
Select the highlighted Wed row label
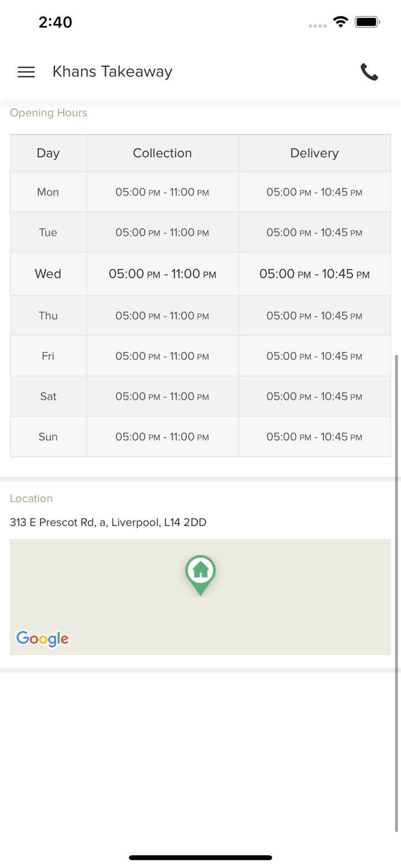pos(48,274)
